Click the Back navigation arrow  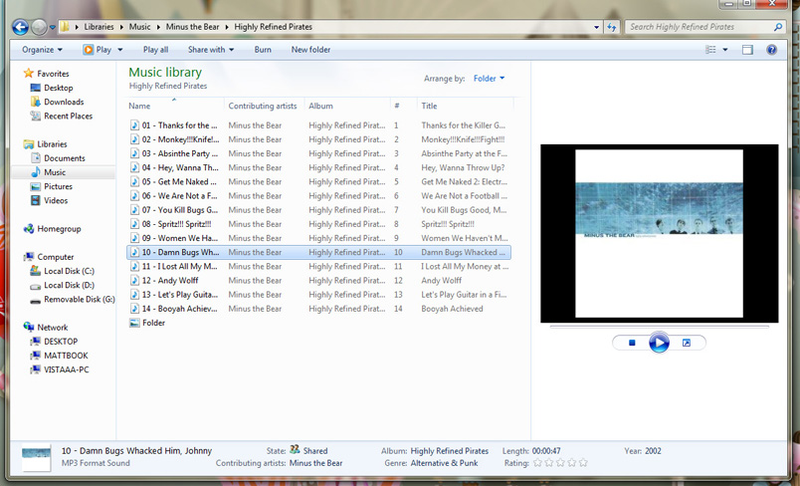(20, 27)
